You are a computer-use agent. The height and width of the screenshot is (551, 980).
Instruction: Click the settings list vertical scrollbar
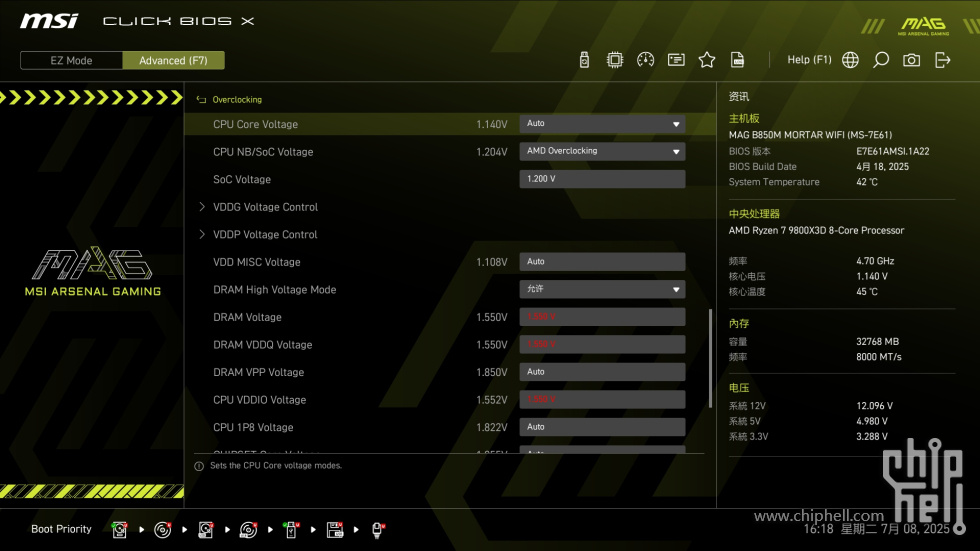(x=710, y=359)
